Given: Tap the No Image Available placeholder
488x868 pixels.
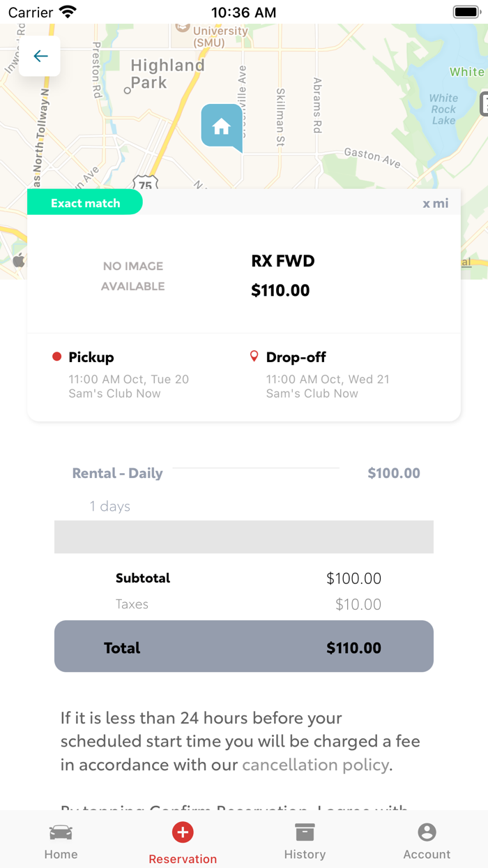Looking at the screenshot, I should [132, 276].
